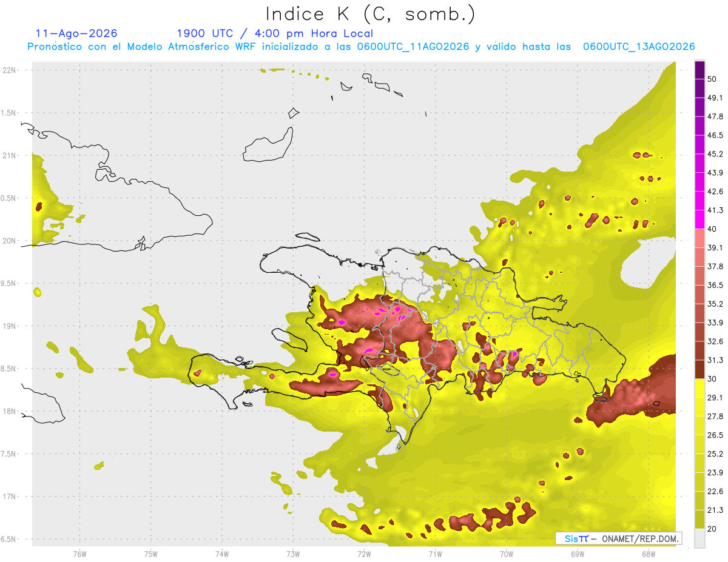Pick the dark purple swatch above 50
728x562 pixels.
click(x=699, y=70)
